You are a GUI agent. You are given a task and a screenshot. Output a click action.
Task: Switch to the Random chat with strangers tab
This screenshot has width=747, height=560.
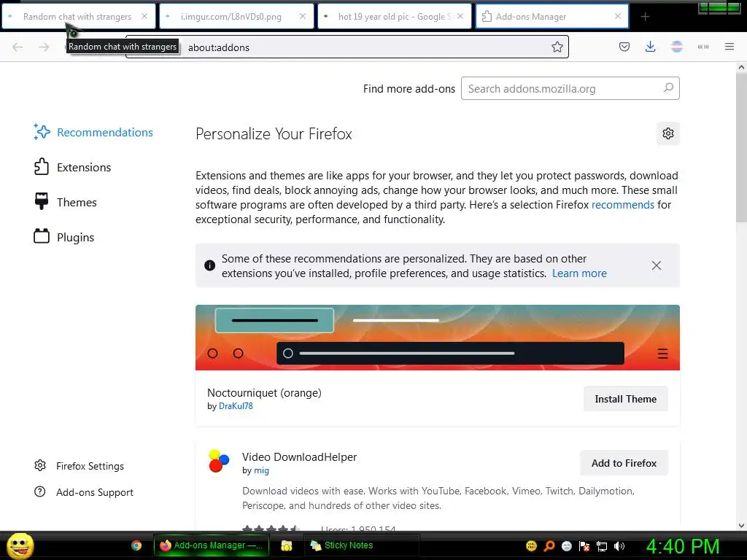pos(78,16)
